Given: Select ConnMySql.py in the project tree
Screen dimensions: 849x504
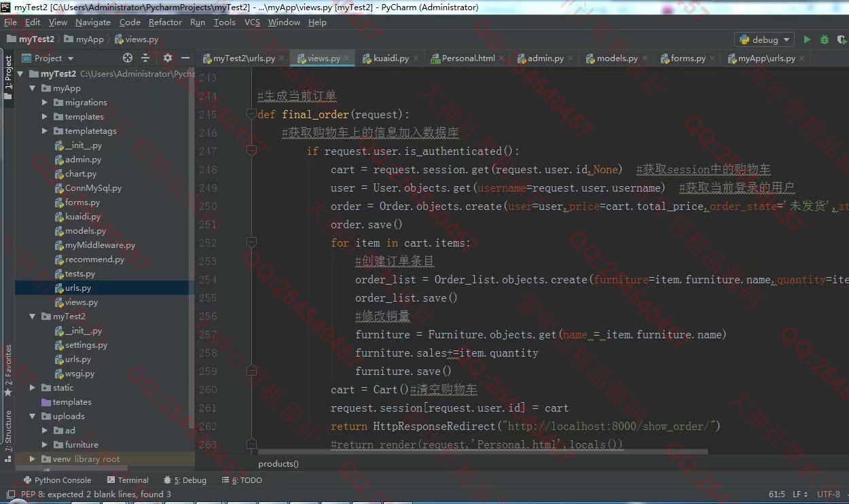Looking at the screenshot, I should pyautogui.click(x=93, y=188).
